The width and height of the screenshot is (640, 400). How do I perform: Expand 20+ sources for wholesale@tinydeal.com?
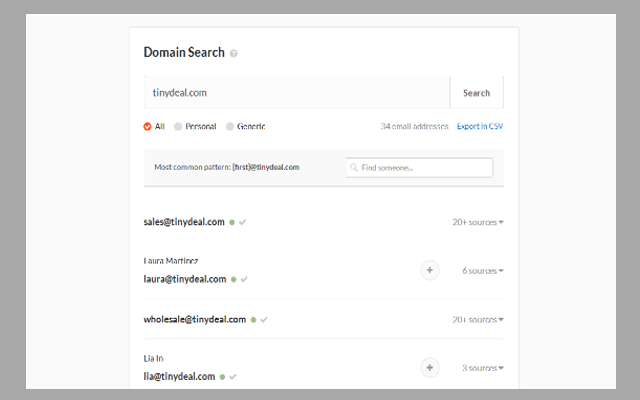tap(477, 320)
